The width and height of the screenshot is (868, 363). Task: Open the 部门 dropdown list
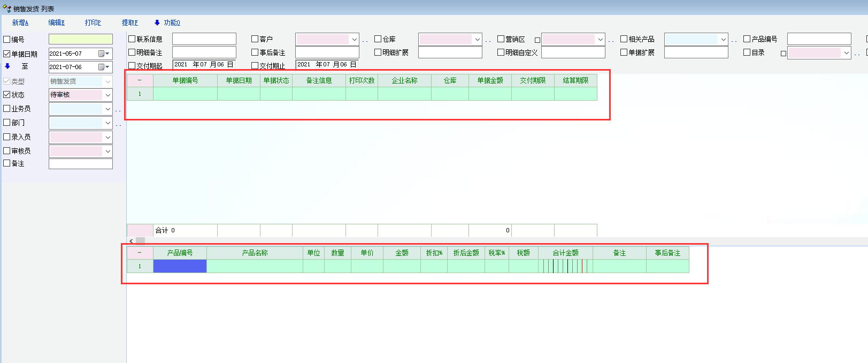coord(107,123)
